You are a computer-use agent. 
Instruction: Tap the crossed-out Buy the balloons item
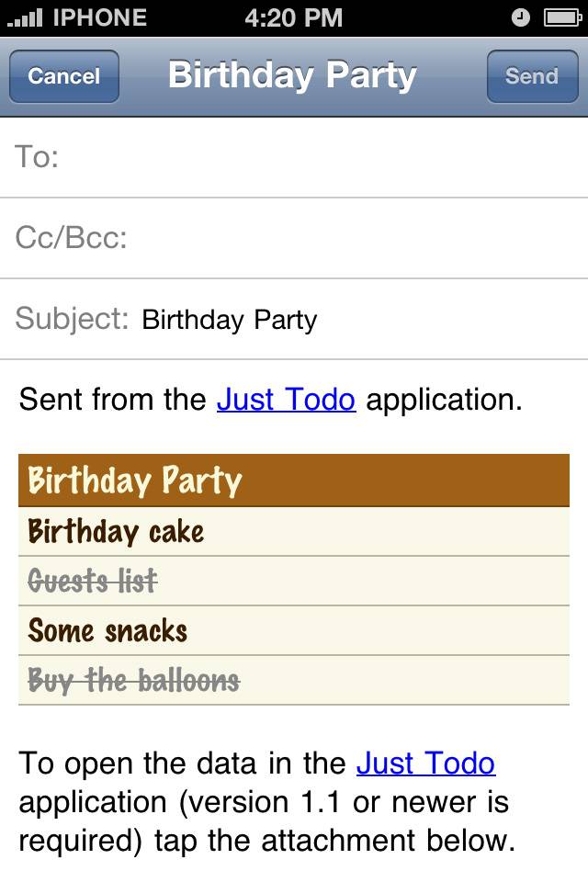pos(294,680)
